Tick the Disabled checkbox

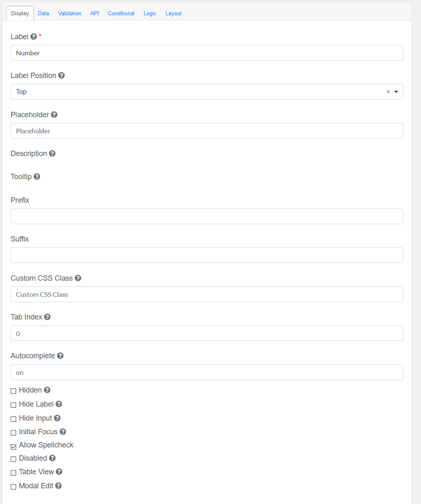click(14, 459)
